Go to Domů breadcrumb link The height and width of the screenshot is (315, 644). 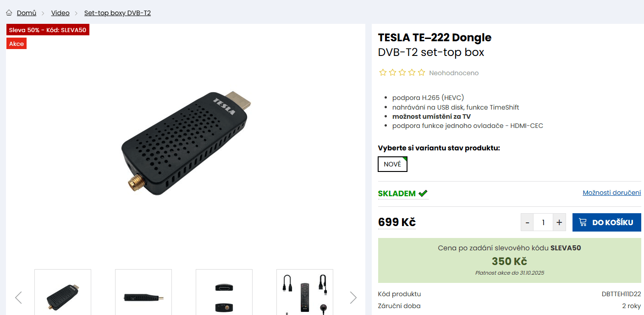tap(27, 13)
